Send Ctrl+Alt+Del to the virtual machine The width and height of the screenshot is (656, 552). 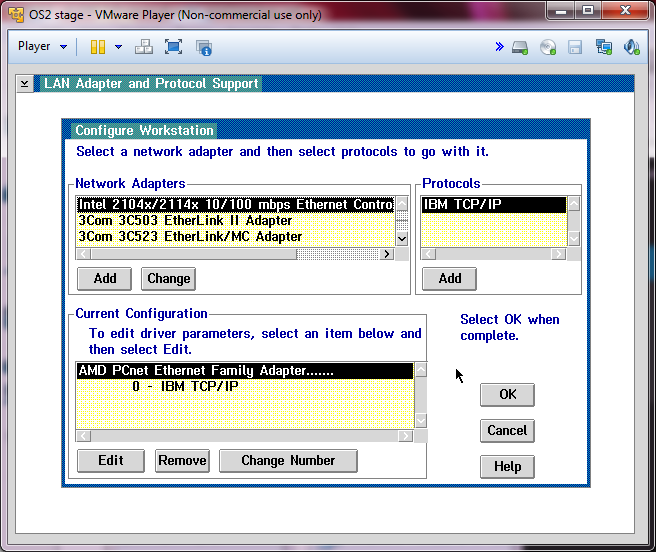(x=144, y=46)
